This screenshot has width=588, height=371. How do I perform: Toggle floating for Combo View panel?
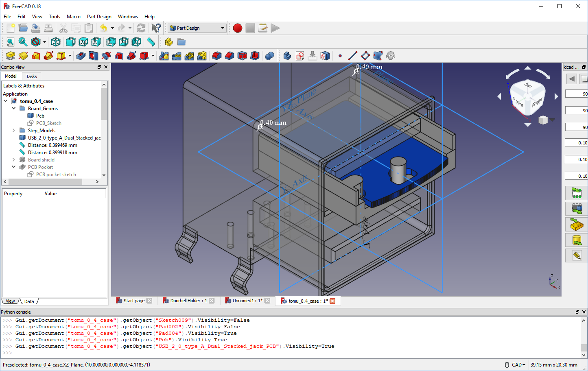tap(99, 67)
